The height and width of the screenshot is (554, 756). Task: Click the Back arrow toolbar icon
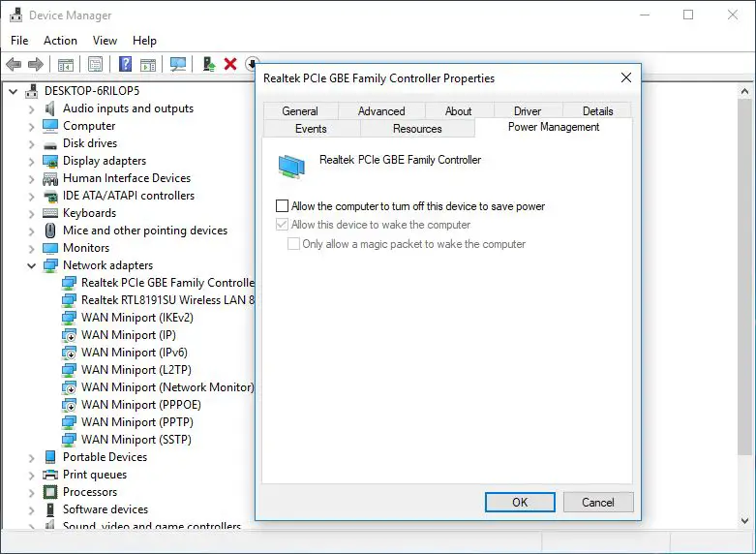14,64
